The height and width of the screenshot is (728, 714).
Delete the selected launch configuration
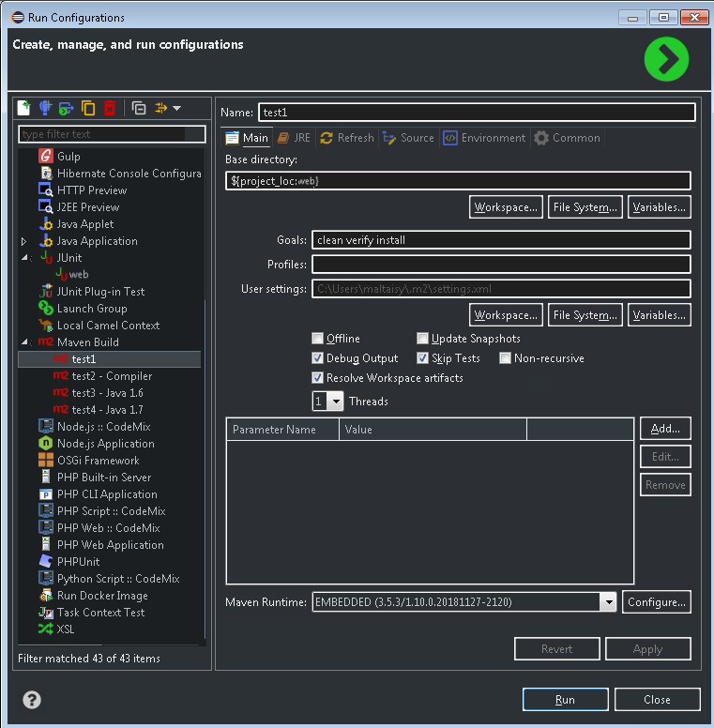(110, 108)
